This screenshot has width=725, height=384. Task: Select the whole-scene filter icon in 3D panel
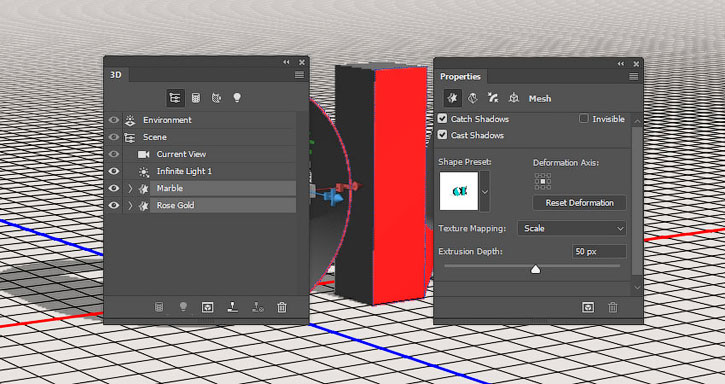[x=175, y=98]
